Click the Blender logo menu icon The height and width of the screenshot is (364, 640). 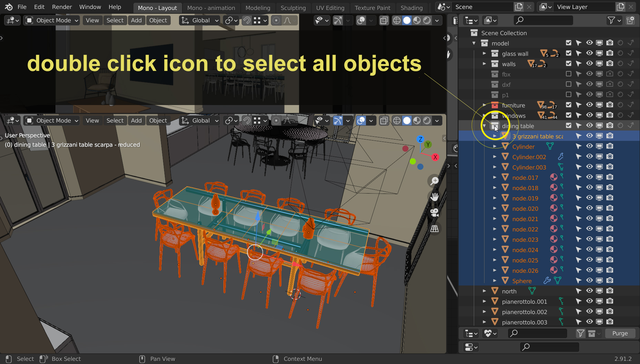click(x=9, y=7)
